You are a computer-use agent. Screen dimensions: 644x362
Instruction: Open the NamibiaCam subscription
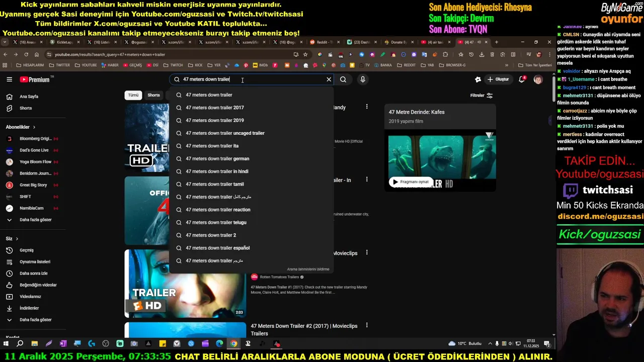pyautogui.click(x=33, y=208)
